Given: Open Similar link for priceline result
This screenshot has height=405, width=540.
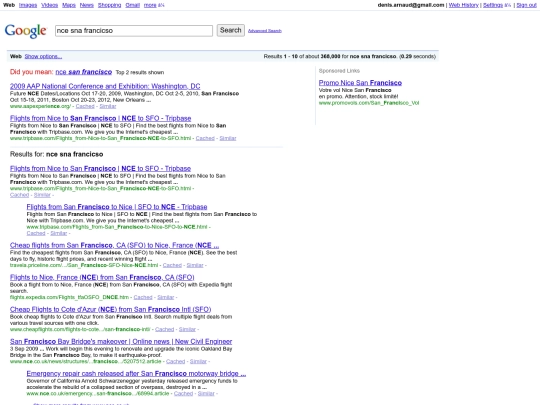Looking at the screenshot, I should [195, 265].
